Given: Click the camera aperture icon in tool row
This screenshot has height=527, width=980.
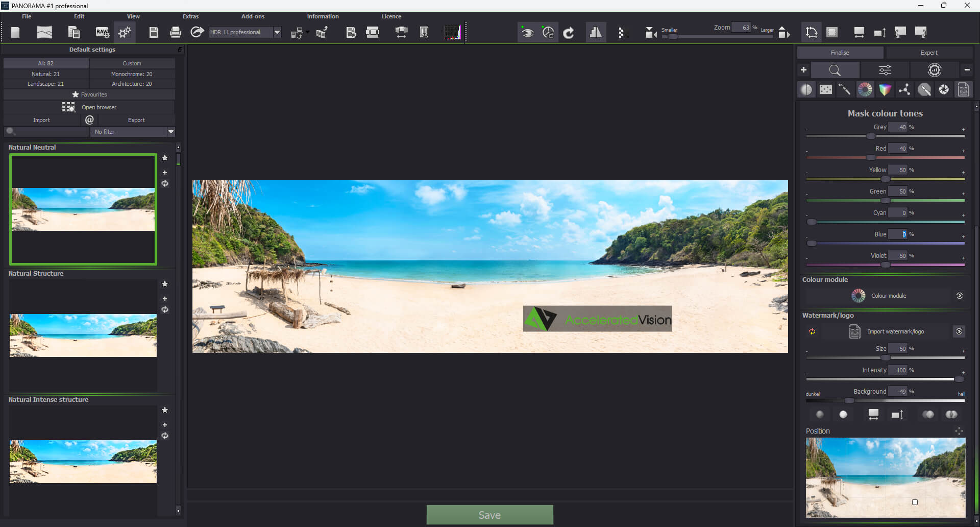Looking at the screenshot, I should coord(944,90).
